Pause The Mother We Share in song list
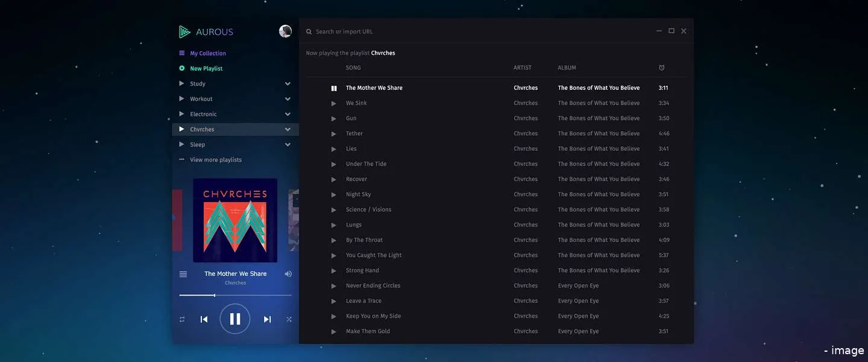Screen dimensions: 868x362 click(x=334, y=88)
